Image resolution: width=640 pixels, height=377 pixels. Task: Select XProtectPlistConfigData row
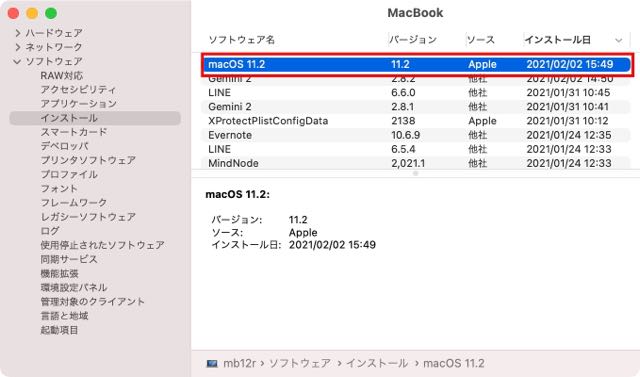tap(416, 121)
